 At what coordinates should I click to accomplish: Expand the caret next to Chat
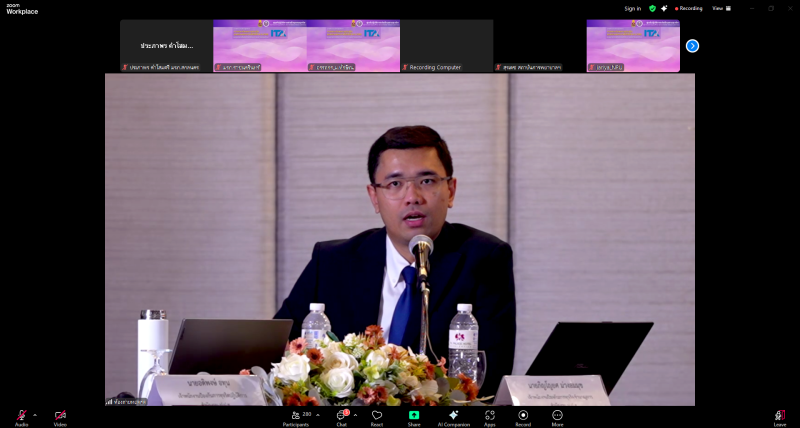(x=355, y=414)
